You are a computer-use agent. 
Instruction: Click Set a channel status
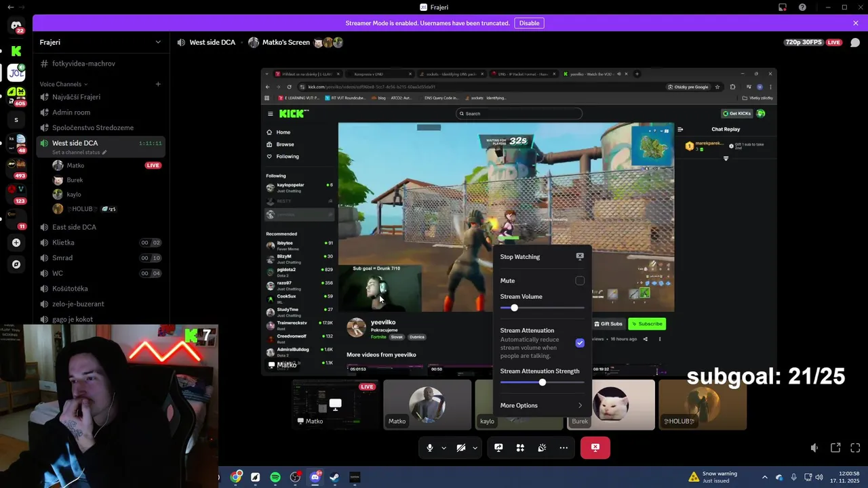click(x=79, y=152)
